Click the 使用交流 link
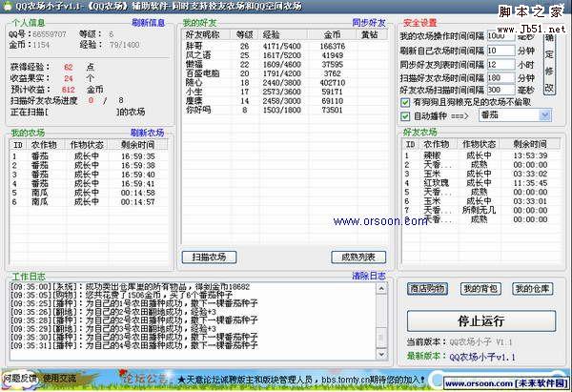 click(59, 379)
